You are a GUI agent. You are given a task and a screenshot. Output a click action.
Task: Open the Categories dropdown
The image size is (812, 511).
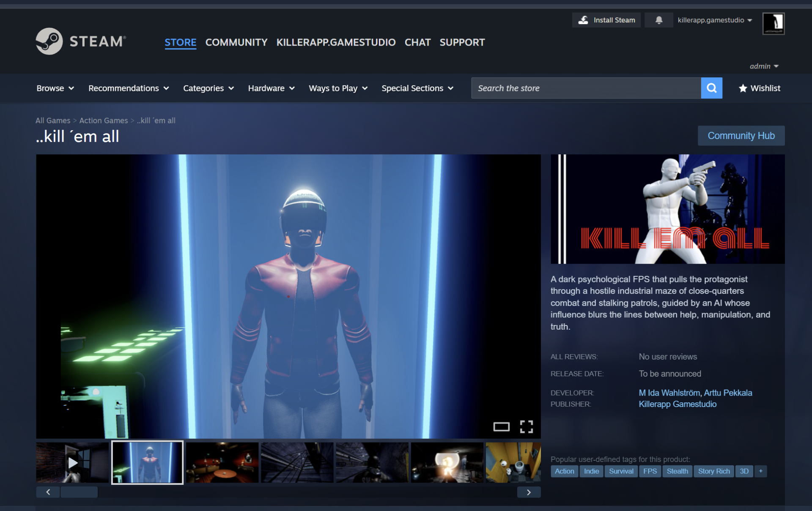[x=208, y=88]
